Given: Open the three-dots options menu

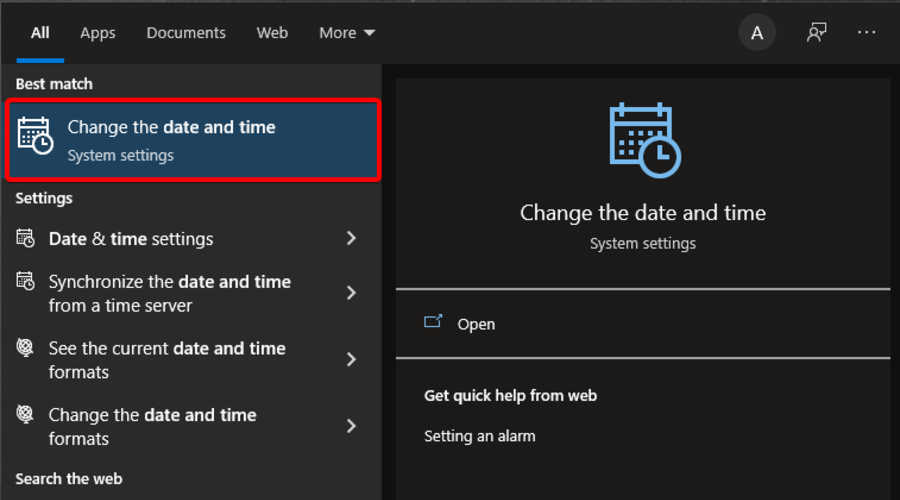Looking at the screenshot, I should coord(866,33).
